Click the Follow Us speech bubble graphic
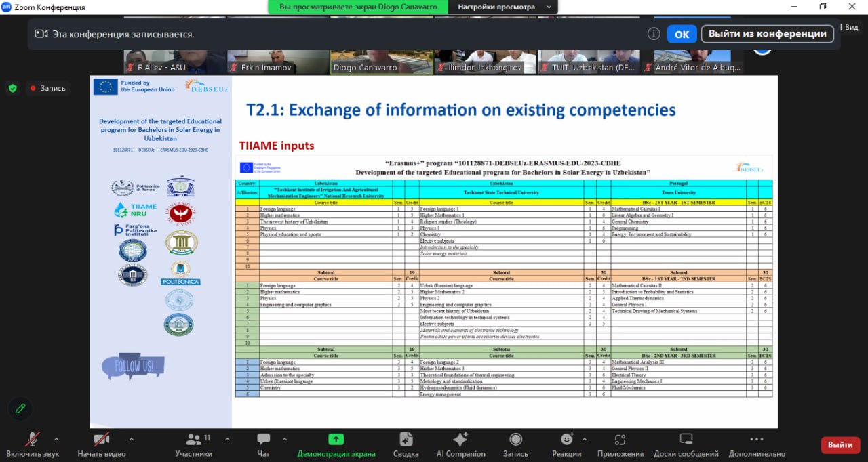This screenshot has width=868, height=462. click(x=133, y=366)
